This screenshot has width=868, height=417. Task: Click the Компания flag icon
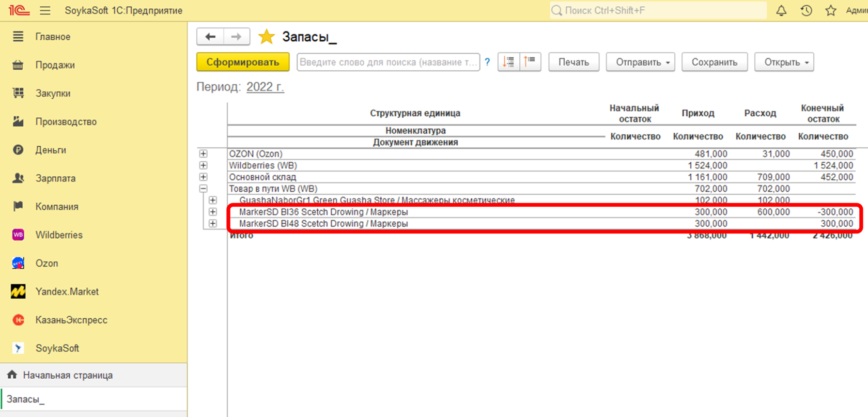pyautogui.click(x=18, y=207)
